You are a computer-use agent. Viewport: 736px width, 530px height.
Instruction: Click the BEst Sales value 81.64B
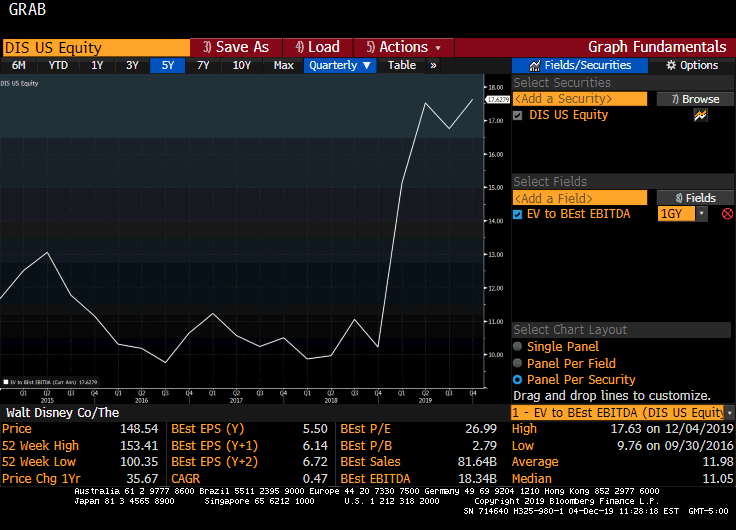(477, 462)
